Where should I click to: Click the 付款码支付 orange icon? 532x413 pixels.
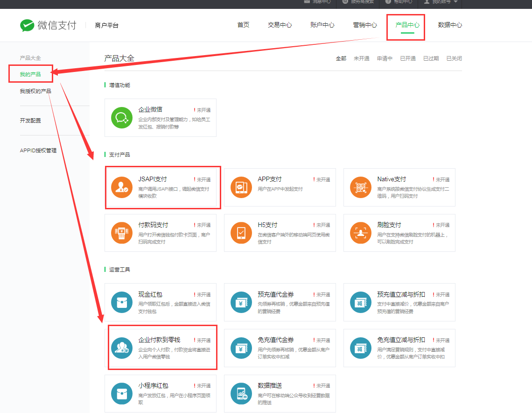pyautogui.click(x=122, y=233)
